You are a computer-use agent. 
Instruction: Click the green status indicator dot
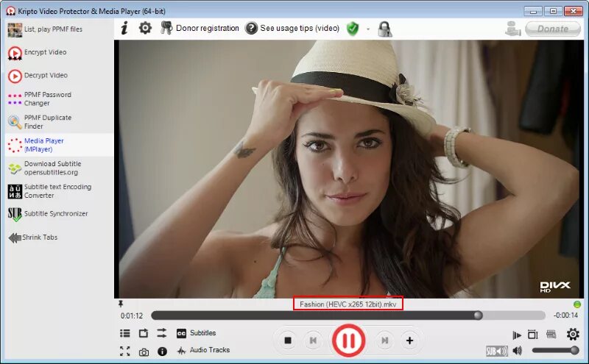(x=577, y=304)
